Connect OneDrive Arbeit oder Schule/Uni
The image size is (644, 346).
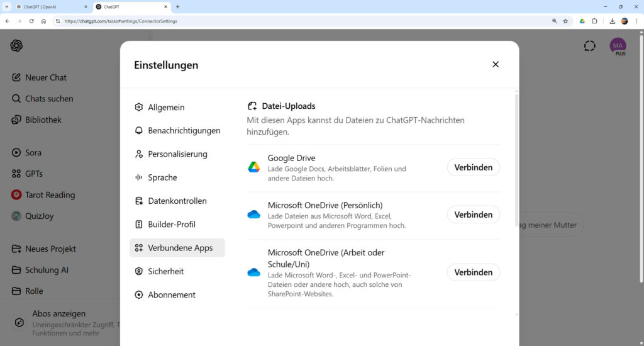click(473, 272)
